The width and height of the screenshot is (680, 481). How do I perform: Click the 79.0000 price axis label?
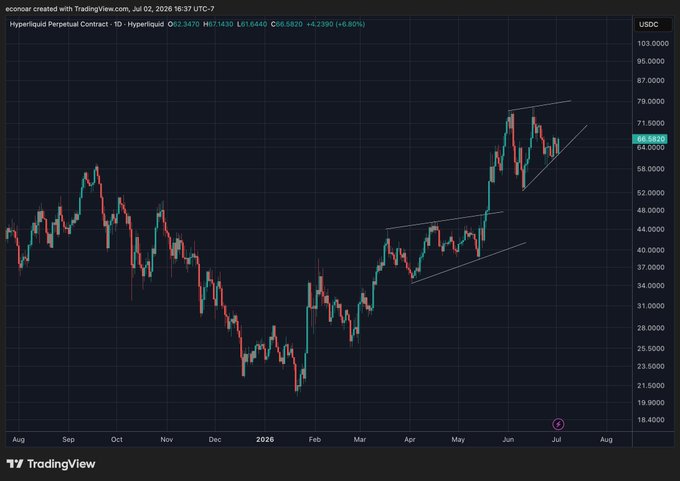tap(651, 101)
